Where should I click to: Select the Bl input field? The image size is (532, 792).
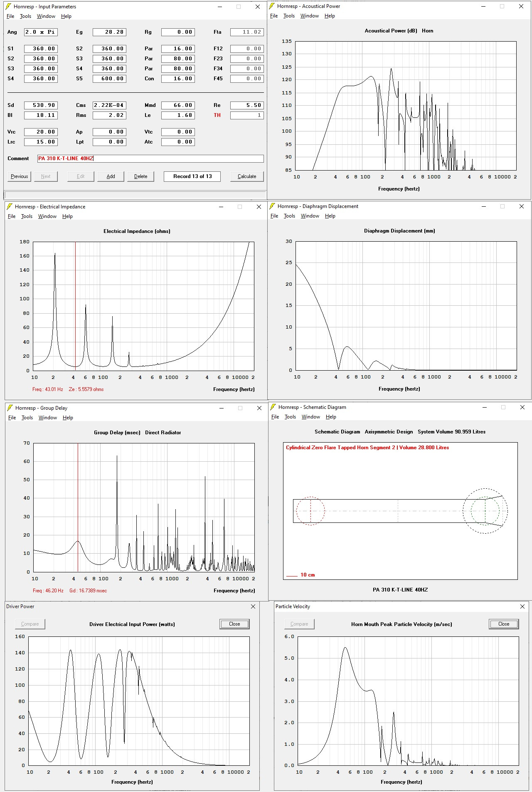41,115
